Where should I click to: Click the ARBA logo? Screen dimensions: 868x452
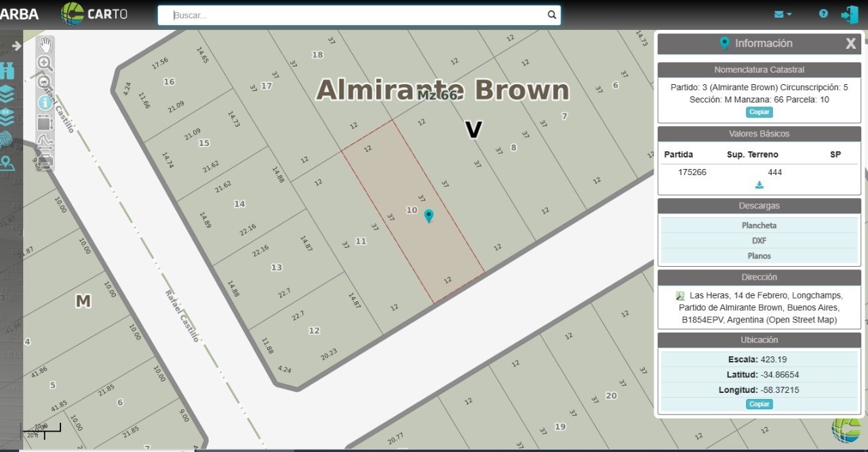pos(19,14)
